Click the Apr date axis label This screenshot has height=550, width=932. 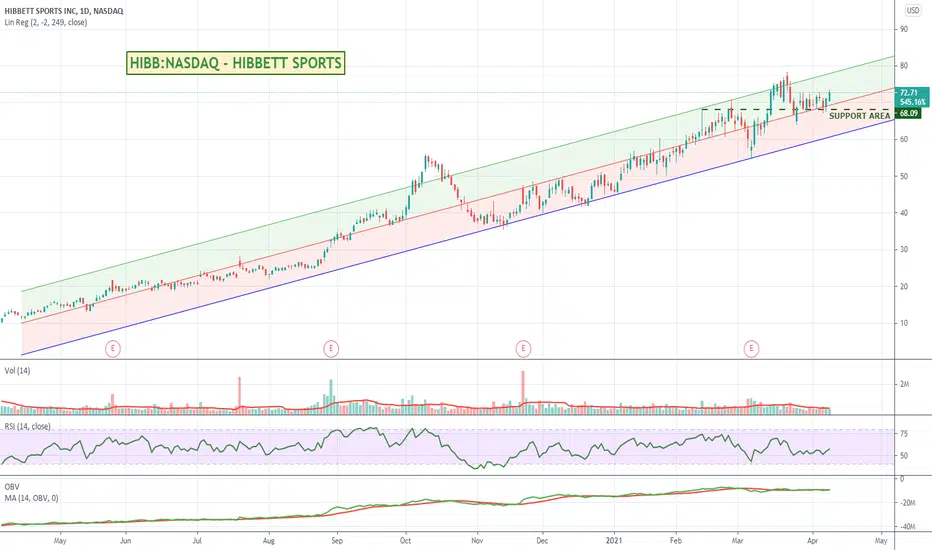(813, 541)
